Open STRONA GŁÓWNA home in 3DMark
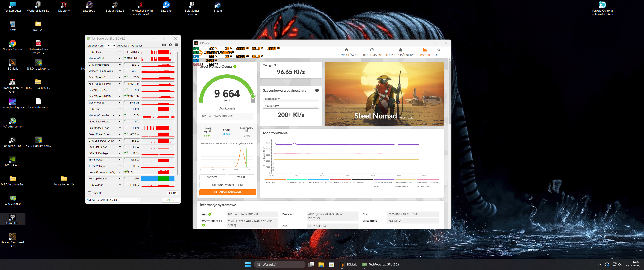The height and width of the screenshot is (270, 644). click(x=346, y=52)
